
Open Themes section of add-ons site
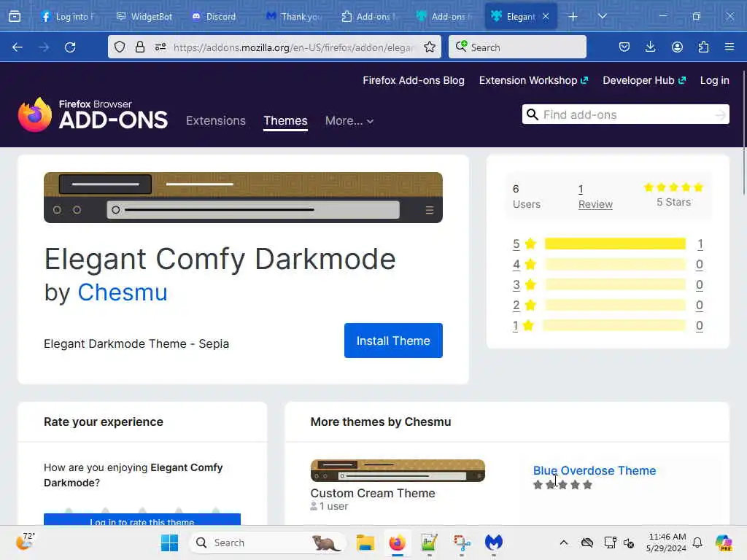tap(285, 121)
